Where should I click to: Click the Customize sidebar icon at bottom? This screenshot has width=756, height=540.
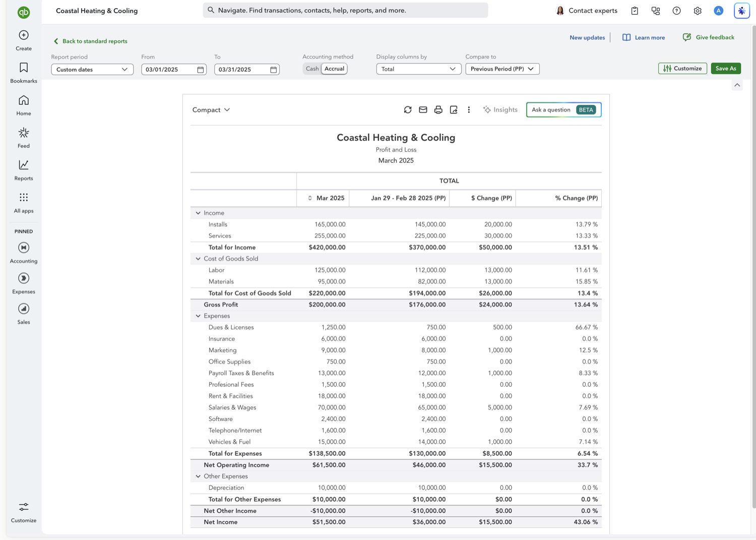click(24, 507)
